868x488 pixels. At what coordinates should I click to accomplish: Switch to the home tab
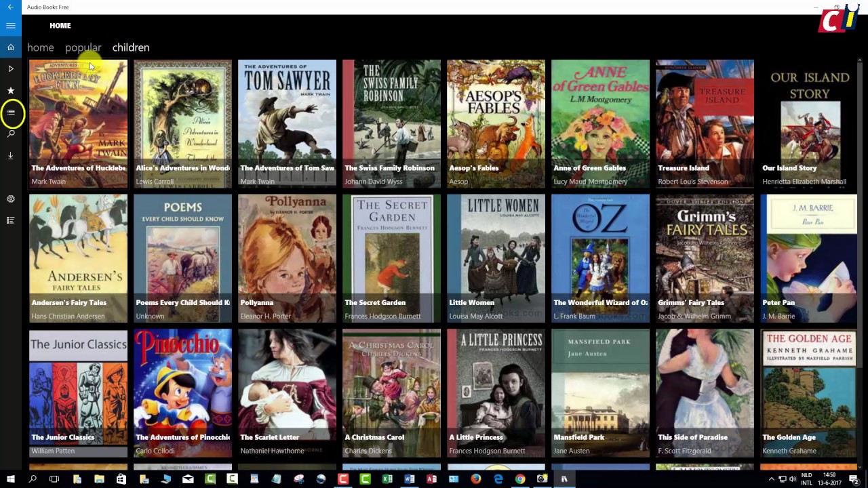point(41,47)
